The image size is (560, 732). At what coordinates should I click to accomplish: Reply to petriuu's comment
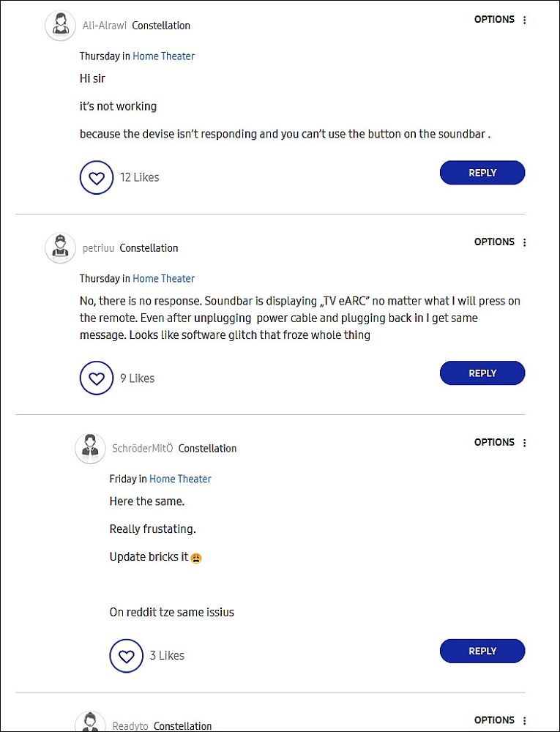coord(482,373)
